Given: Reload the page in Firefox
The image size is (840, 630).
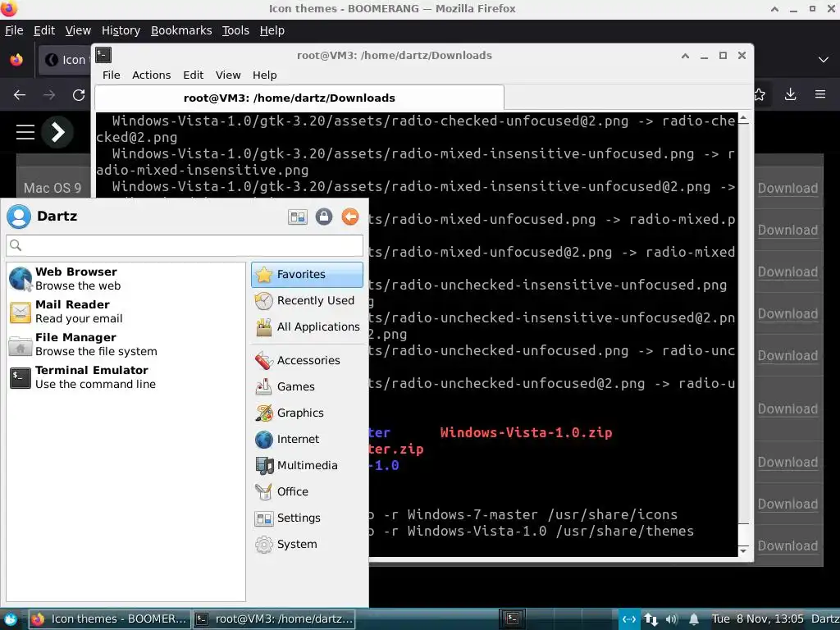Looking at the screenshot, I should point(79,95).
